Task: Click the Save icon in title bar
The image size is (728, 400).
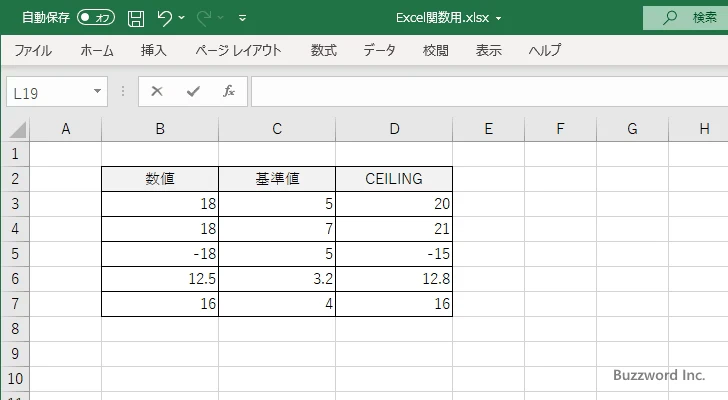Action: click(136, 18)
